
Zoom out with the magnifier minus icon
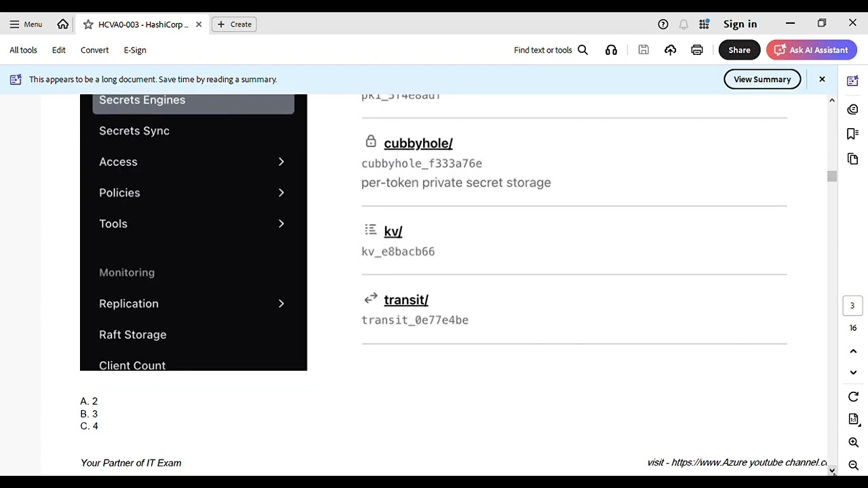coord(853,466)
